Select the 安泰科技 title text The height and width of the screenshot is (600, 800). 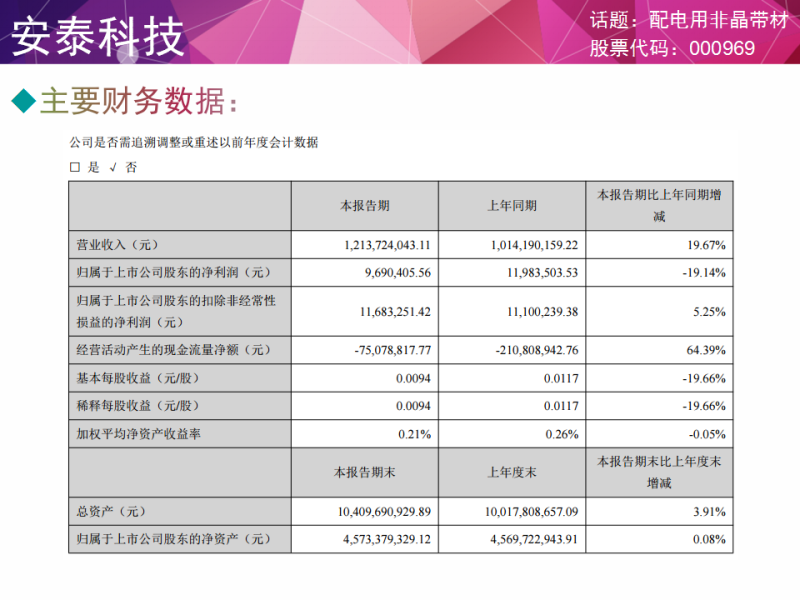(97, 36)
